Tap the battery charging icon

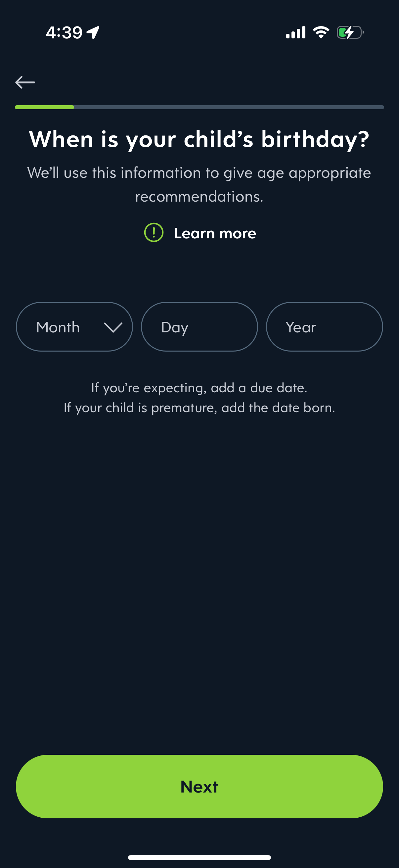(350, 32)
